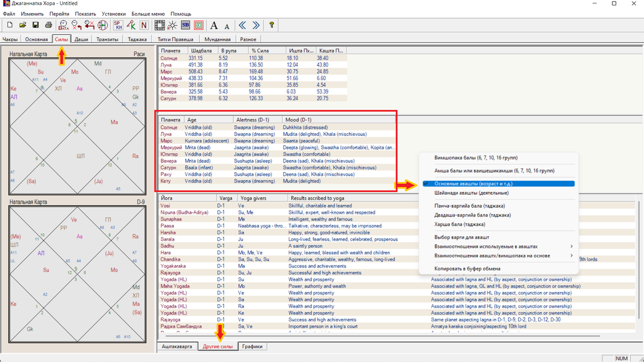644x362 pixels.
Task: Expand Взаимоотношения используемые в аваштах submenu
Action: [500, 247]
